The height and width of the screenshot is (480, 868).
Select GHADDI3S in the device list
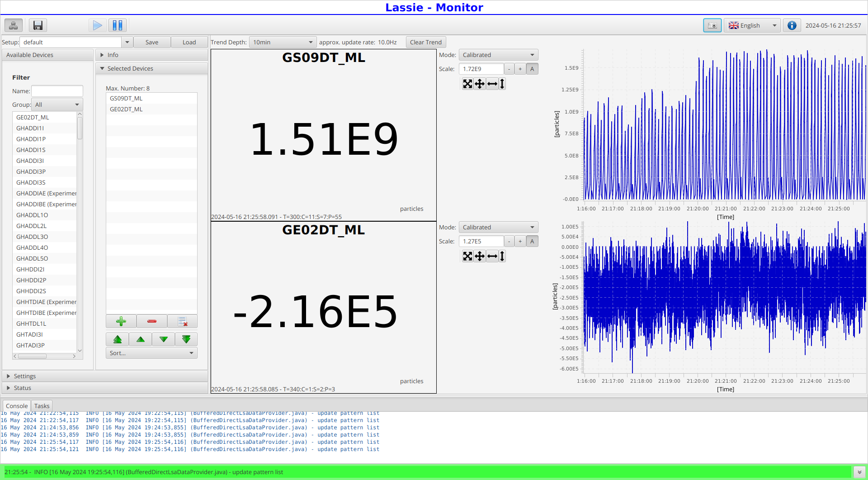tap(44, 182)
